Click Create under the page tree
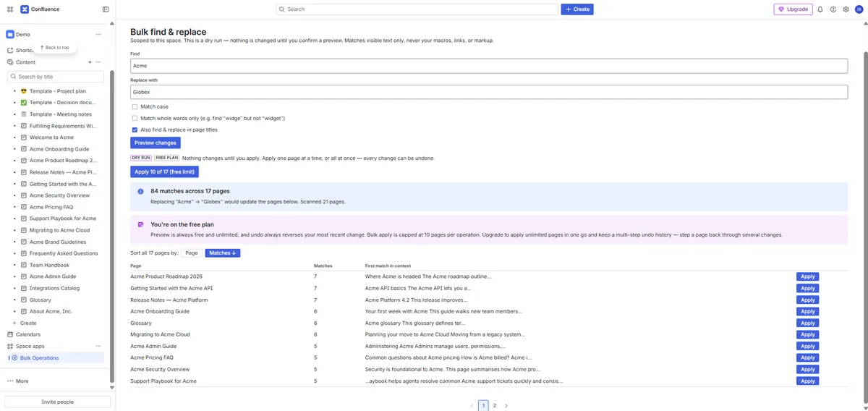The height and width of the screenshot is (411, 868). pyautogui.click(x=28, y=323)
